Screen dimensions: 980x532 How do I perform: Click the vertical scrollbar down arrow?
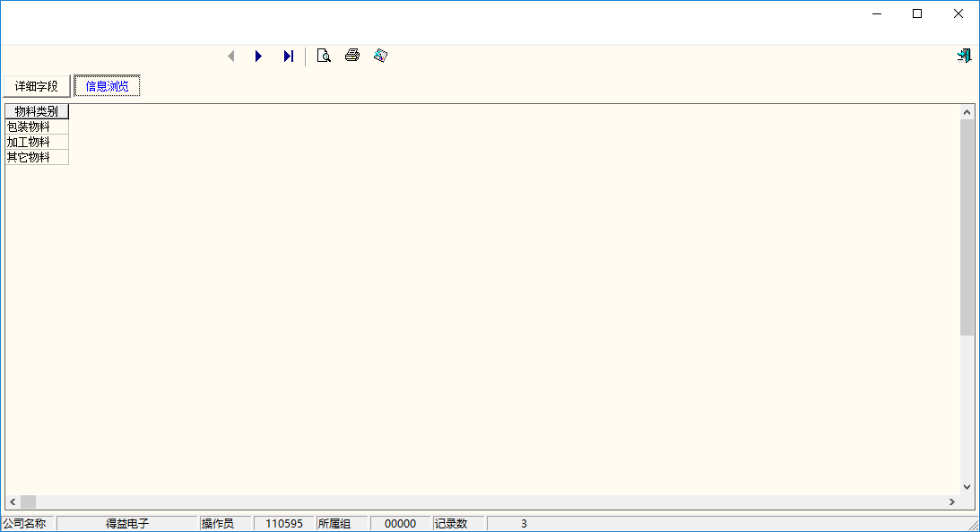tap(967, 487)
